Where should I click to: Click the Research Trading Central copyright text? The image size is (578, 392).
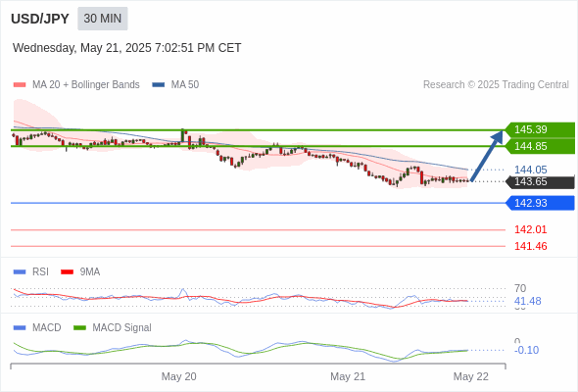496,85
